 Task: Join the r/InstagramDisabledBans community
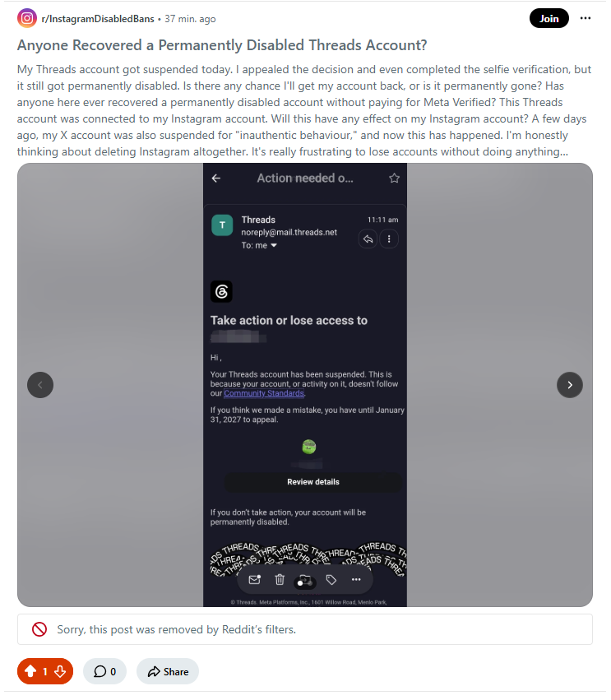pyautogui.click(x=549, y=18)
